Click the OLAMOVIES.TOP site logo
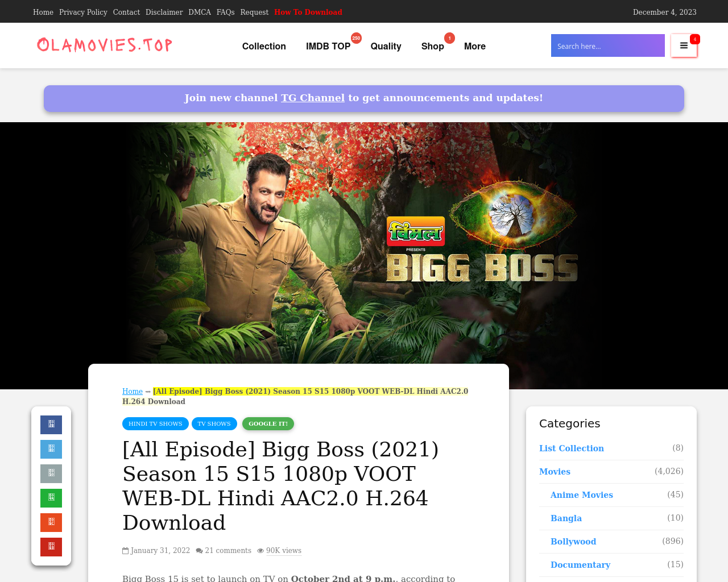Viewport: 728px width, 582px height. click(x=105, y=45)
